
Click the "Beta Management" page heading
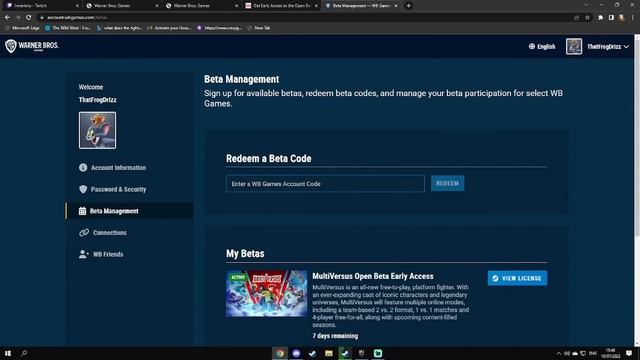click(242, 79)
